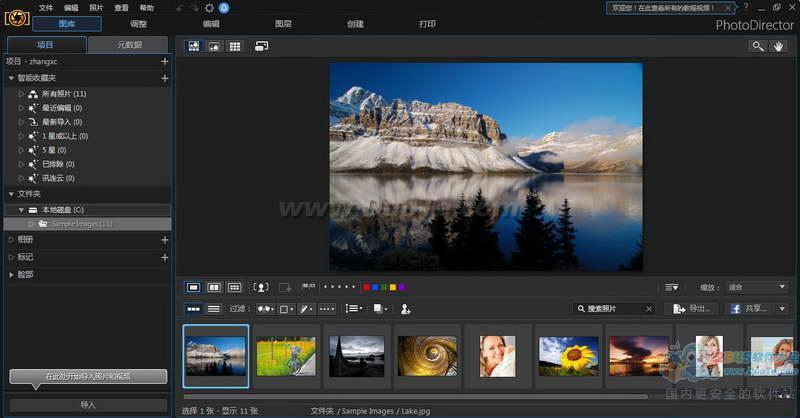The image size is (800, 418).
Task: Open the label color filter dropdown
Action: [x=286, y=309]
